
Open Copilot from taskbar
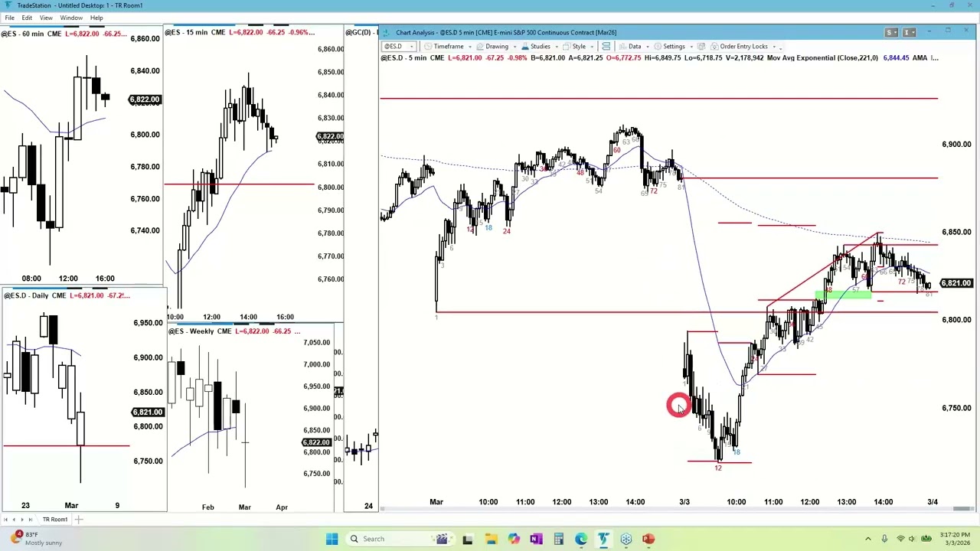[x=514, y=539]
